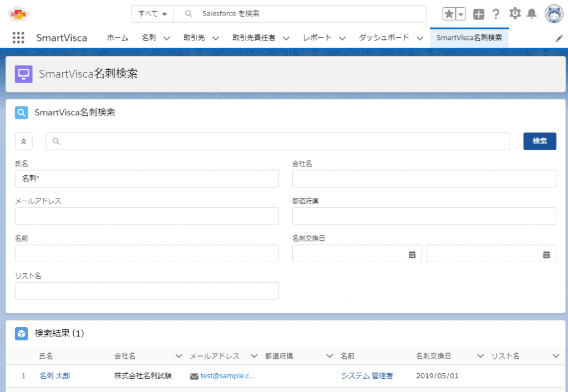Click the メールアドレス input field
Viewport: 568px width, 392px height.
coord(146,216)
